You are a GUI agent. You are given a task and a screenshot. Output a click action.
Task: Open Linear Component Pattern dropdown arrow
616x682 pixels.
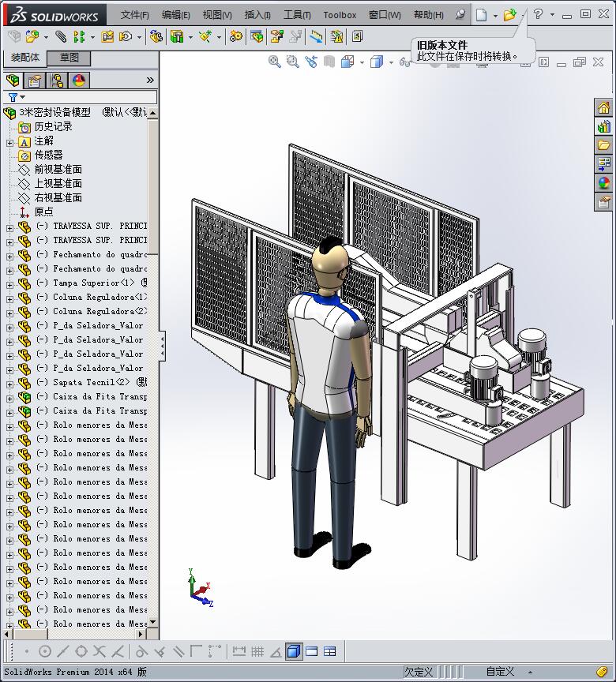tap(92, 37)
